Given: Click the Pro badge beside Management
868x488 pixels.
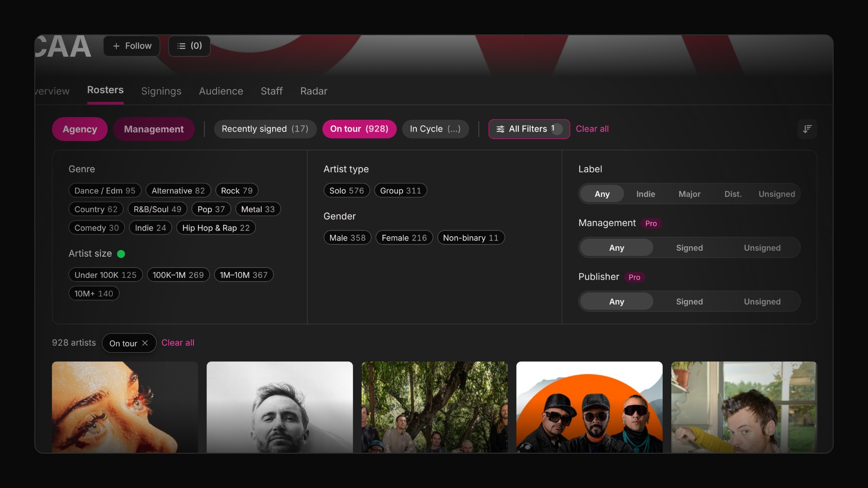Looking at the screenshot, I should [651, 223].
